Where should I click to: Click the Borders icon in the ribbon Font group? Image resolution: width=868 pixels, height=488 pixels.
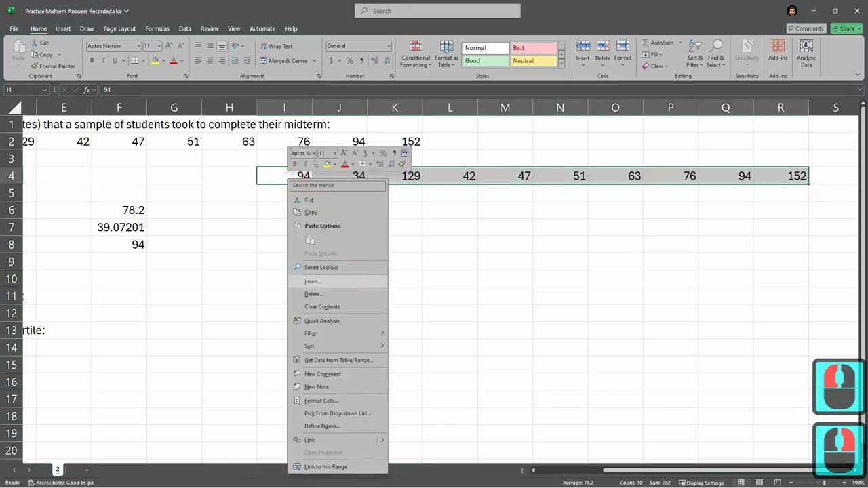point(135,60)
